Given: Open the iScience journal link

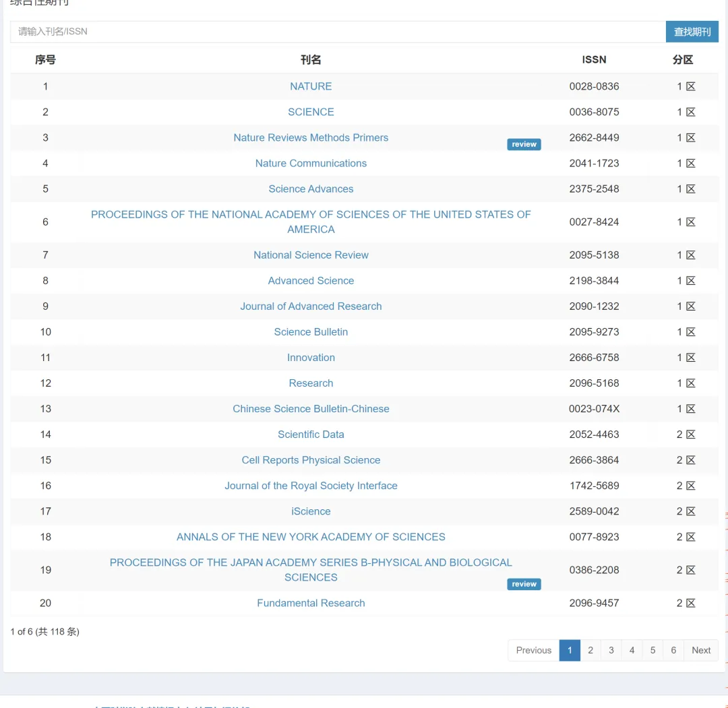Looking at the screenshot, I should pyautogui.click(x=311, y=511).
